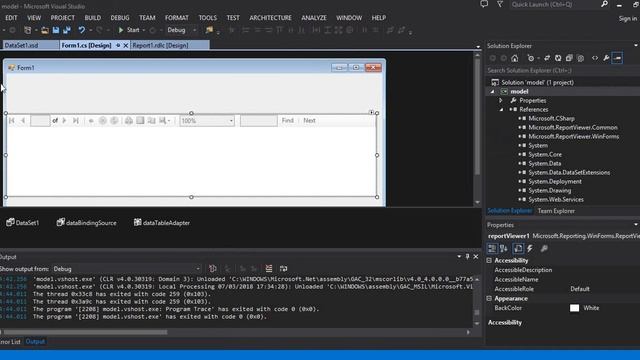Click the View Code icon in Solution Explorer
This screenshot has width=640, height=360.
[x=595, y=58]
